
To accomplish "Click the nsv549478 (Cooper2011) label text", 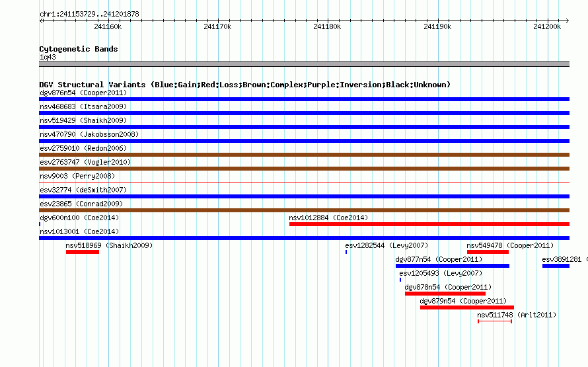I will 510,245.
